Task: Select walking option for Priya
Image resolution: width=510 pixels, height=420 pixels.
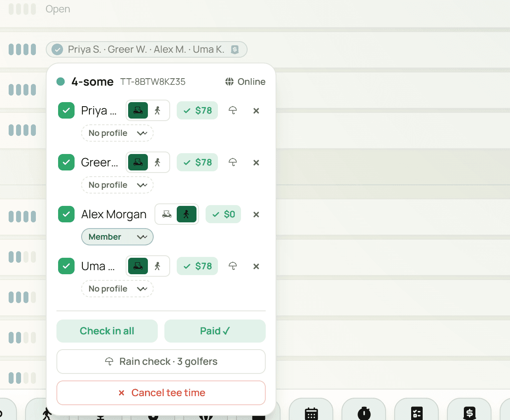Action: coord(157,110)
